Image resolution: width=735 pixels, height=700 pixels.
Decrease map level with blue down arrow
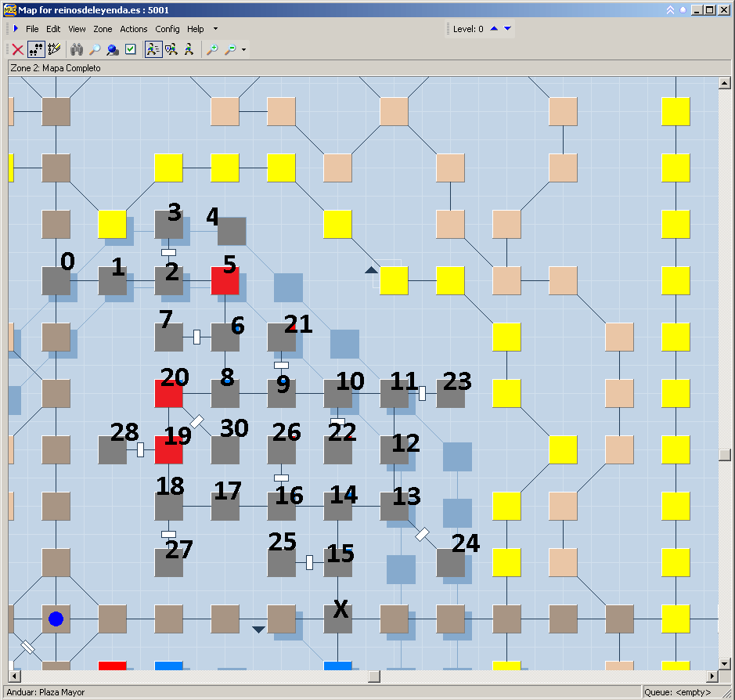(x=507, y=29)
